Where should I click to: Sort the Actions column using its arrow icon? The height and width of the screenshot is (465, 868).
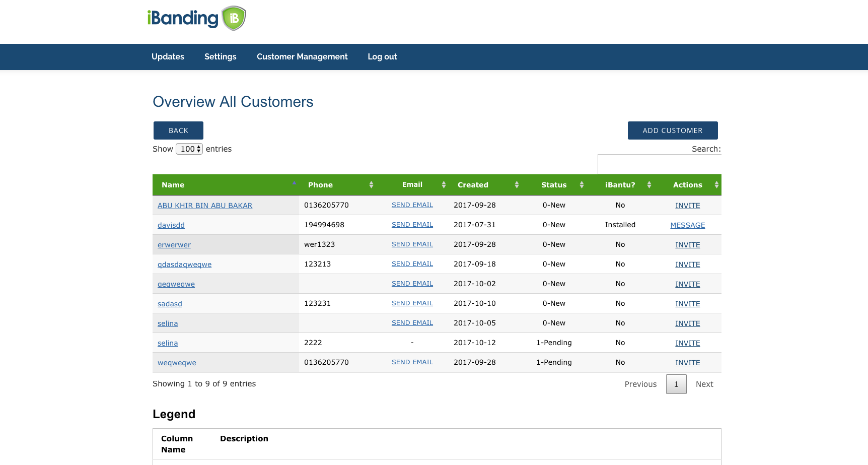pos(716,185)
